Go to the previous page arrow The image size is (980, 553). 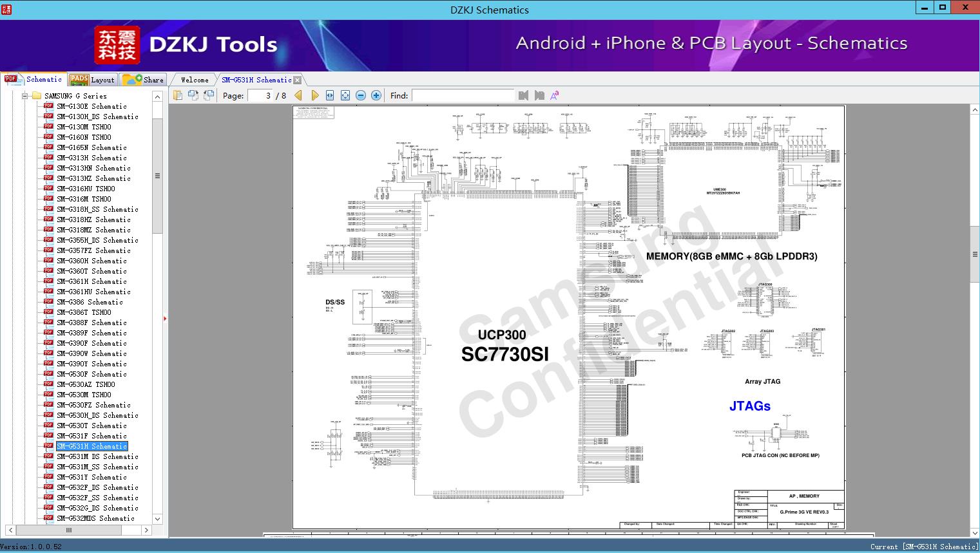pyautogui.click(x=298, y=95)
